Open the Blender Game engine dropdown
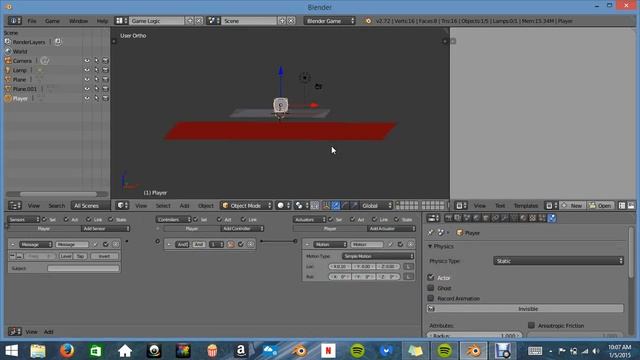 pos(329,21)
